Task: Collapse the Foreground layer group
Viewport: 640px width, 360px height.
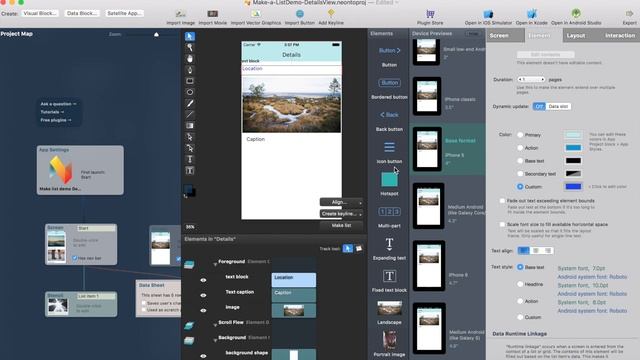Action: (215, 264)
